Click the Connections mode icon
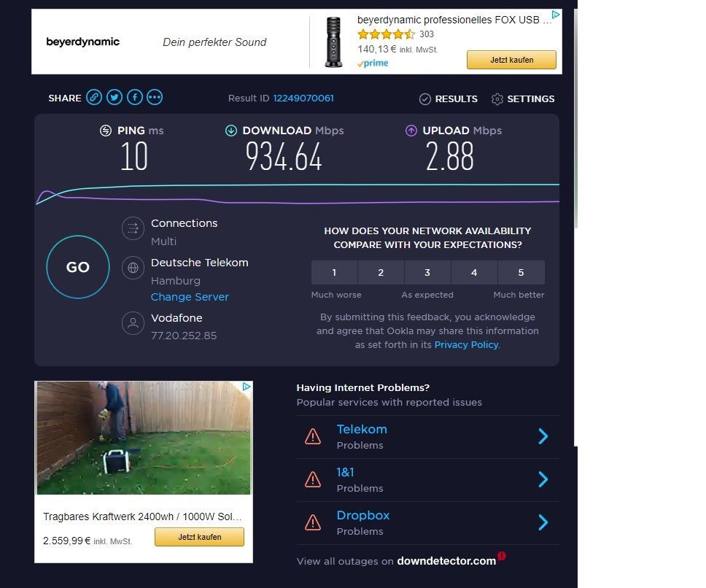Viewport: 706px width, 588px height. (x=133, y=229)
